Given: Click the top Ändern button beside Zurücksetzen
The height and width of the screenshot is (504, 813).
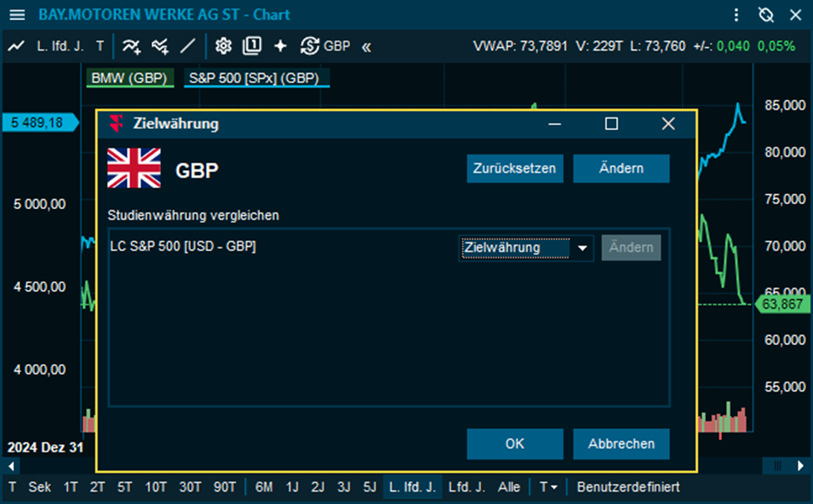Looking at the screenshot, I should [621, 168].
